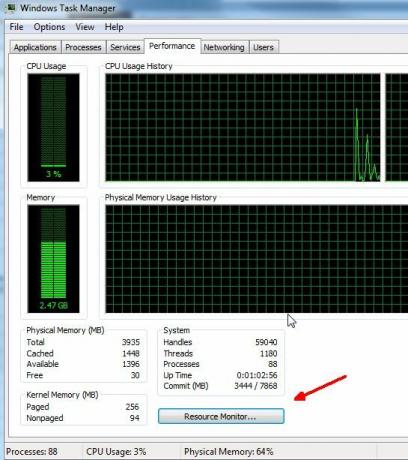
Task: Switch to the Networking tab
Action: pos(224,47)
